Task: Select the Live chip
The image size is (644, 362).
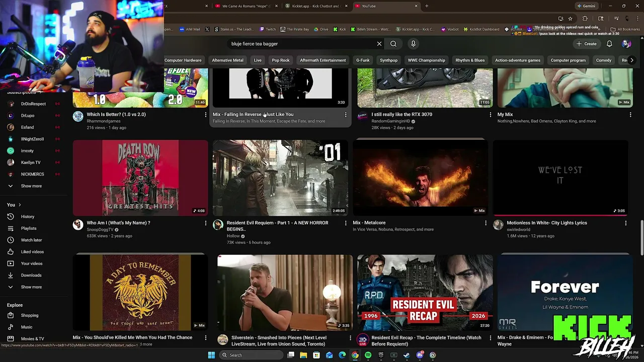Action: tap(258, 60)
